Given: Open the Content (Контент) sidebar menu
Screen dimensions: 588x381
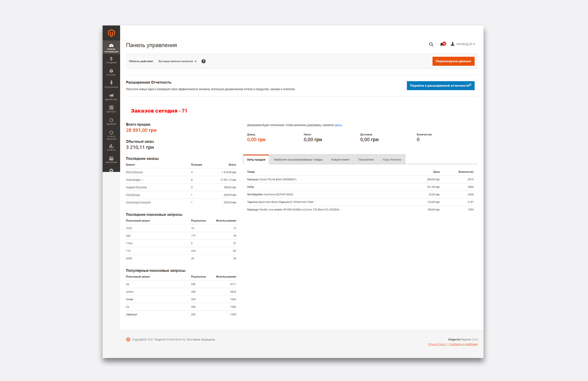Looking at the screenshot, I should pyautogui.click(x=111, y=109).
